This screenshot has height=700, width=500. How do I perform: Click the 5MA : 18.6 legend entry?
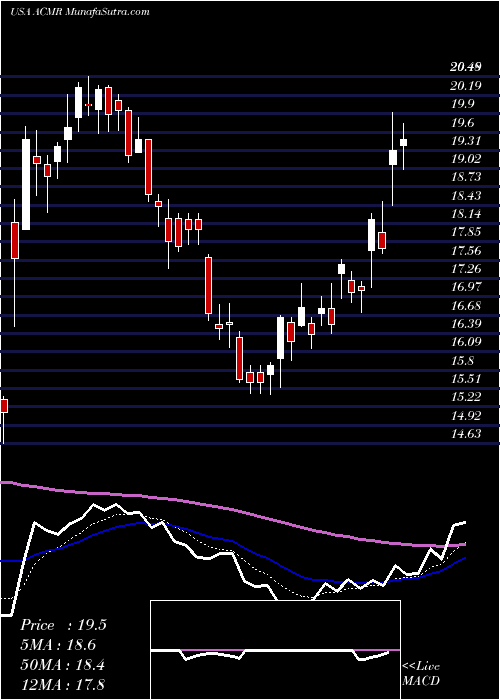point(58,645)
